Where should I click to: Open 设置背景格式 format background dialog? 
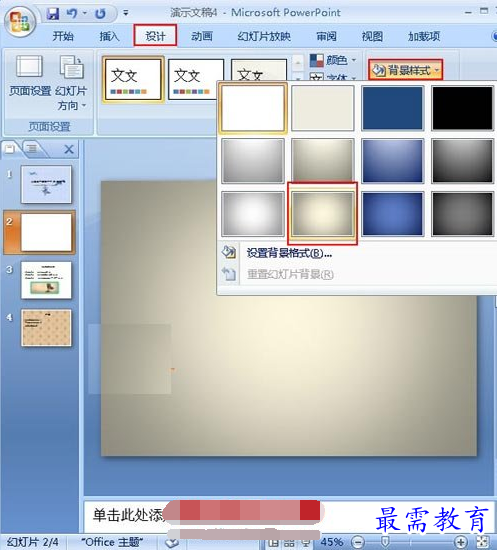click(356, 253)
